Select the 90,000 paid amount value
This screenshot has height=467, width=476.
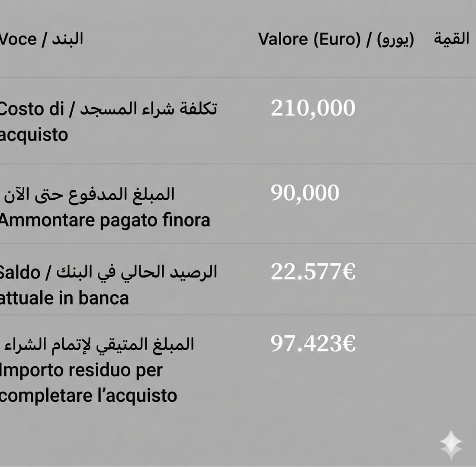point(305,193)
